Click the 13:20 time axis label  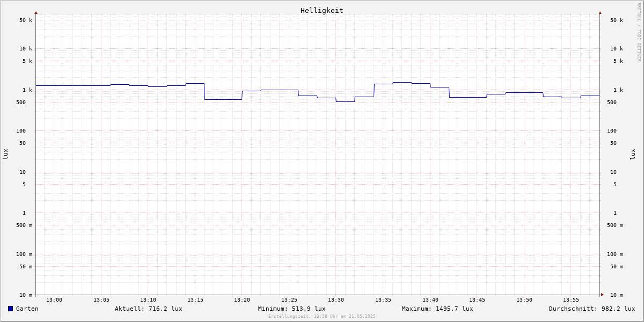coord(242,300)
